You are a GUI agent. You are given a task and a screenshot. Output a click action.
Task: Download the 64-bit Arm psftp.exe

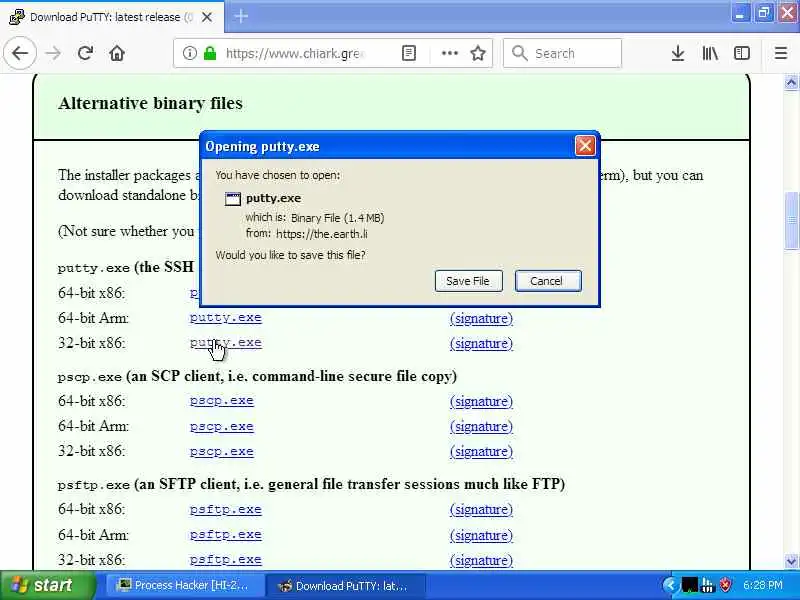click(x=226, y=534)
